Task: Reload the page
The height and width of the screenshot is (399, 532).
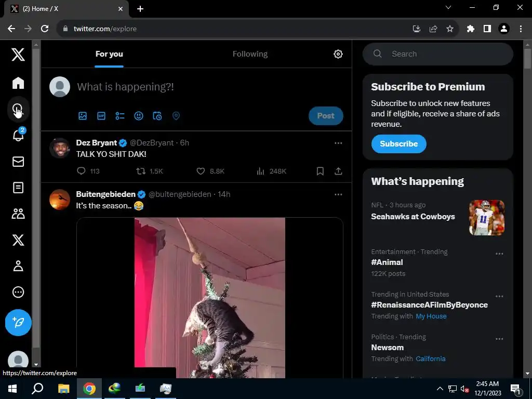Action: 45,29
